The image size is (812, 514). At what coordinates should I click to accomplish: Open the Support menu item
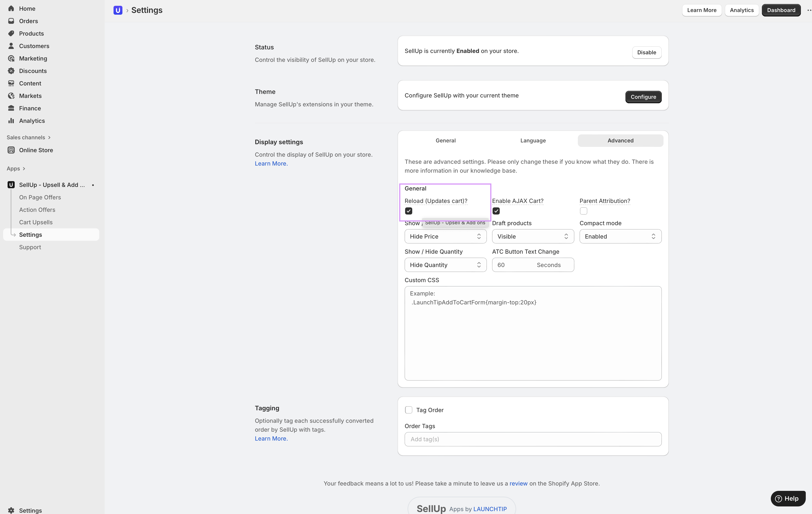pyautogui.click(x=30, y=247)
